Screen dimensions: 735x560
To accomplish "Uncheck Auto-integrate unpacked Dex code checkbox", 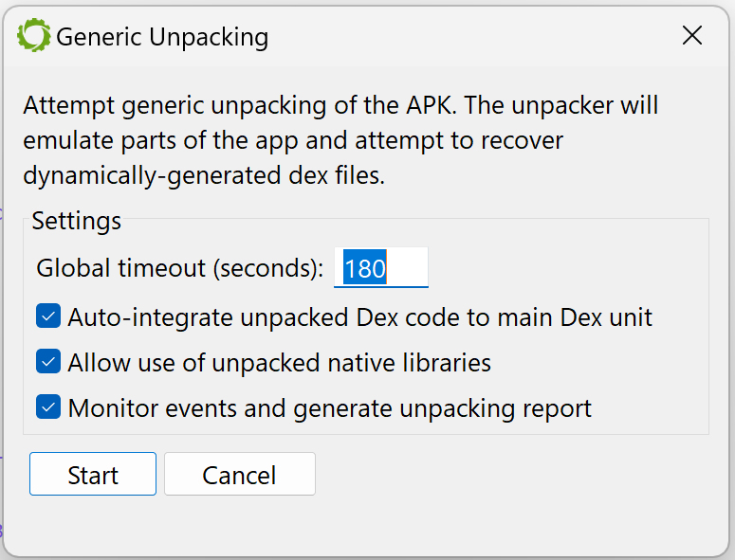I will 48,316.
